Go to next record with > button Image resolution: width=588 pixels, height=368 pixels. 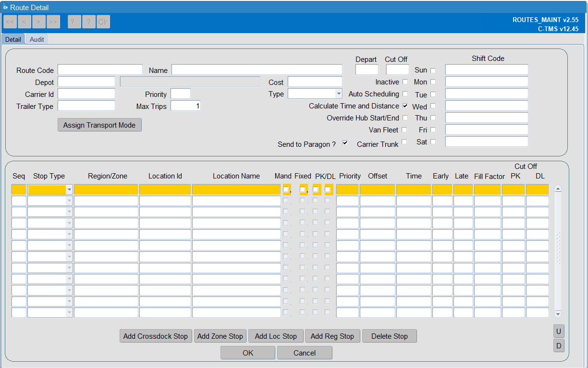click(39, 22)
